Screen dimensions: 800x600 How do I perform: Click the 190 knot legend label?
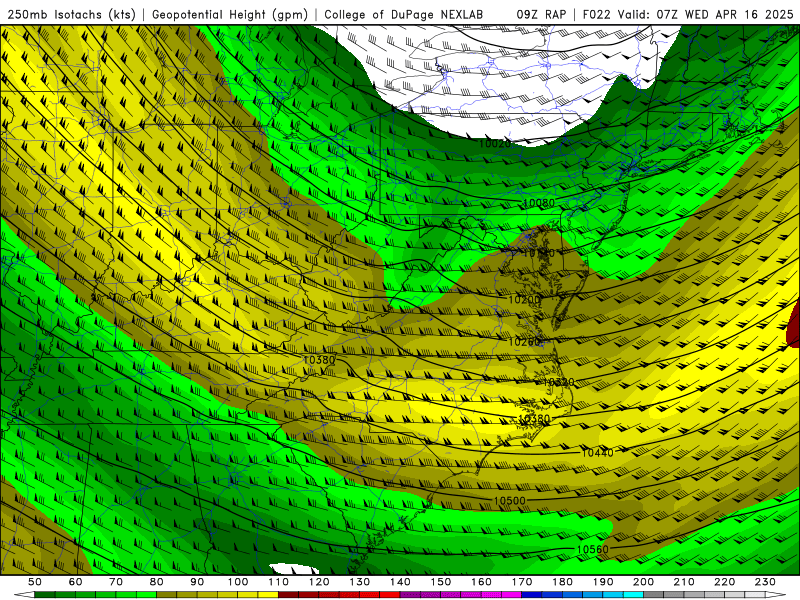coord(603,582)
